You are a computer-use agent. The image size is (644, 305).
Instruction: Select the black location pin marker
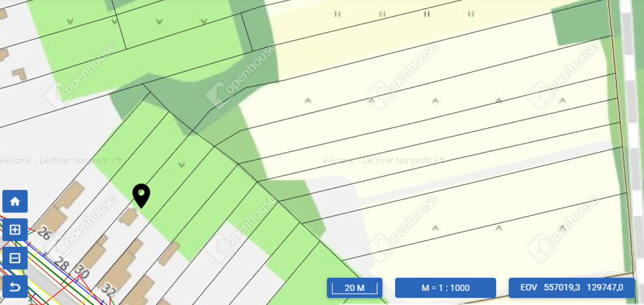[141, 195]
